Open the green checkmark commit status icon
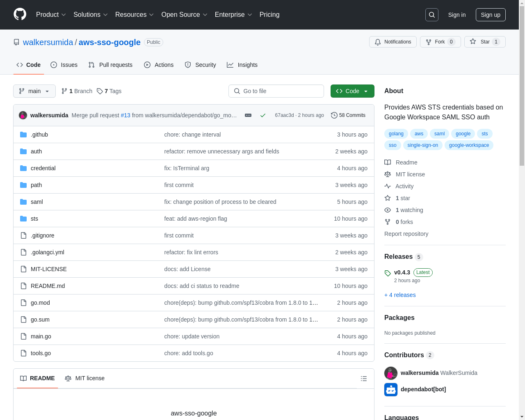 (x=263, y=115)
